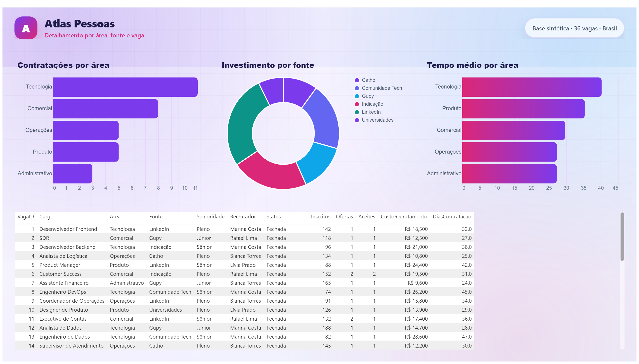Click the Administrativo bar in Tempo médio por área
Viewport: 639px width, 364px height.
[x=509, y=174]
